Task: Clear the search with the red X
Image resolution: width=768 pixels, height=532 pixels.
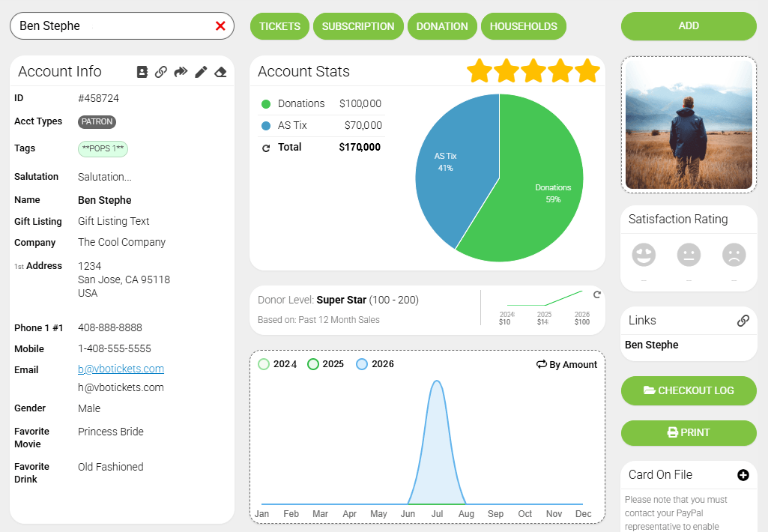Action: point(220,26)
